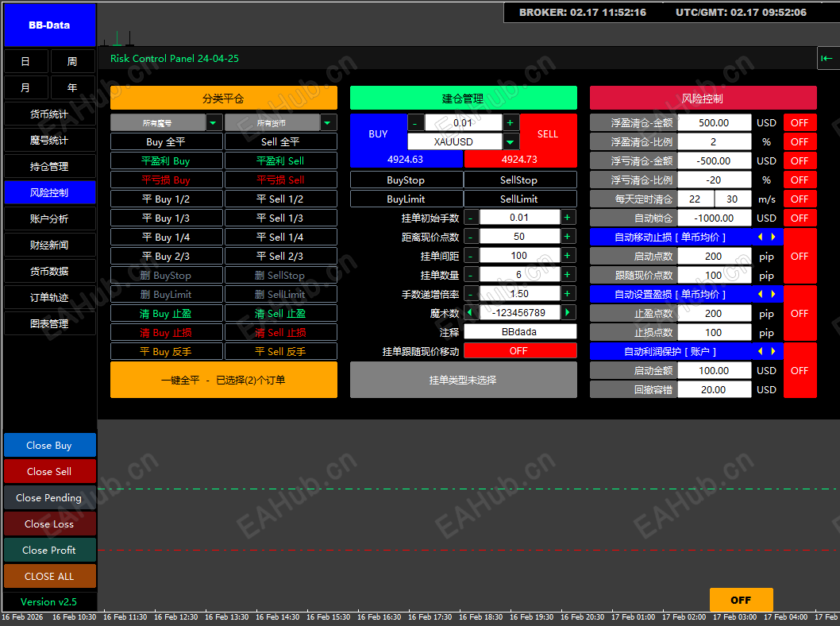Select 日 period button
840x626 pixels.
(x=25, y=61)
